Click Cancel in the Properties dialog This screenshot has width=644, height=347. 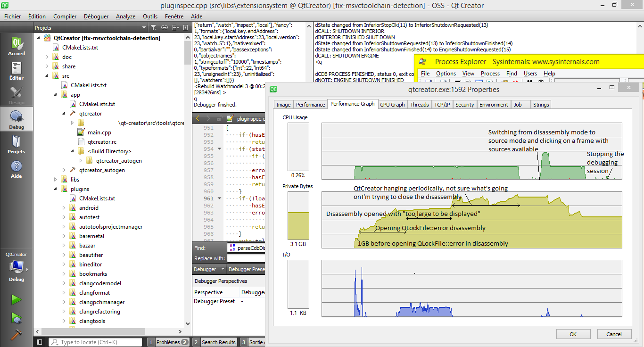614,334
